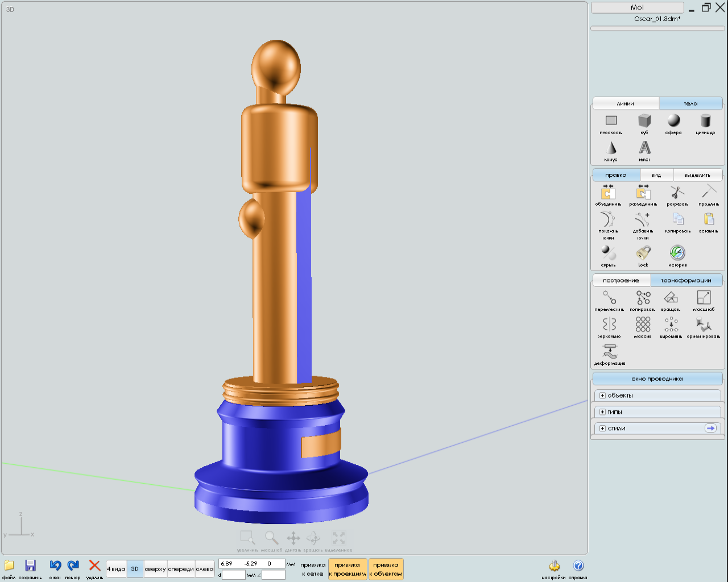This screenshot has height=582, width=728.
Task: Switch to сверху (top) view
Action: 155,569
